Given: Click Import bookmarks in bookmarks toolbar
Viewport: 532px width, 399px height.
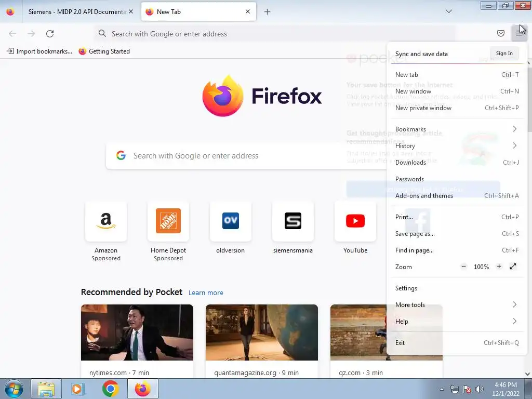Looking at the screenshot, I should point(39,51).
